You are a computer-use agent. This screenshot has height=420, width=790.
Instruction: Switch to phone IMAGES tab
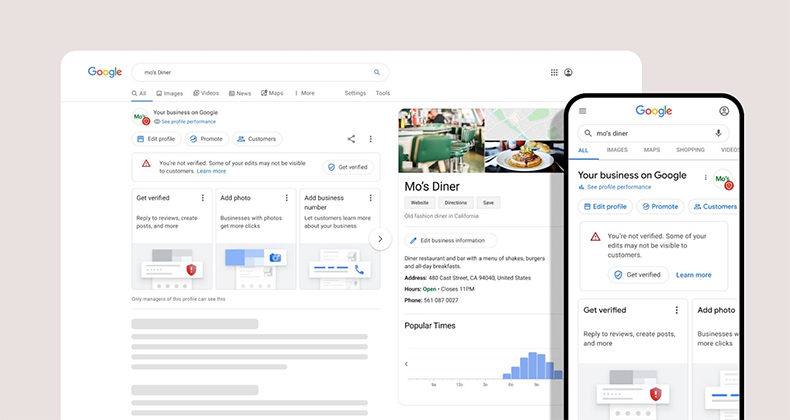click(x=617, y=150)
